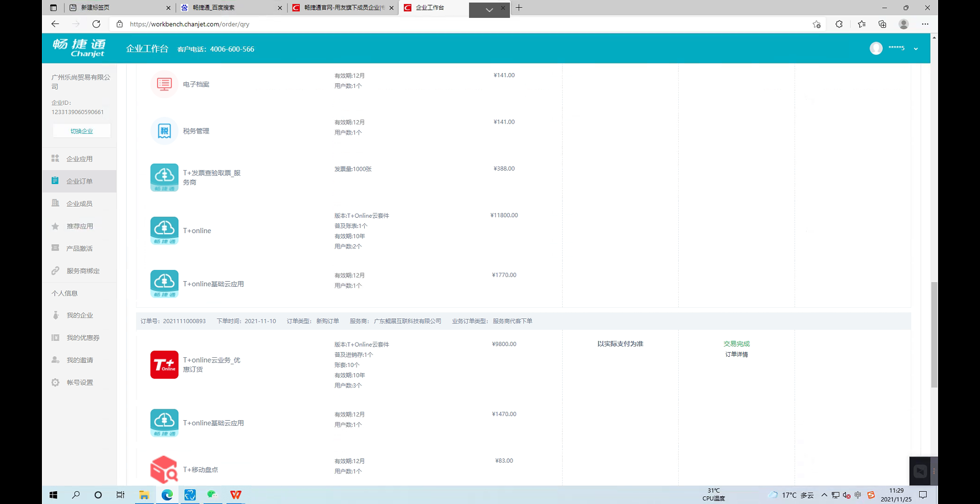Click the ¥1470.00 T+online基础云应用 icon
Image resolution: width=980 pixels, height=504 pixels.
tap(164, 423)
